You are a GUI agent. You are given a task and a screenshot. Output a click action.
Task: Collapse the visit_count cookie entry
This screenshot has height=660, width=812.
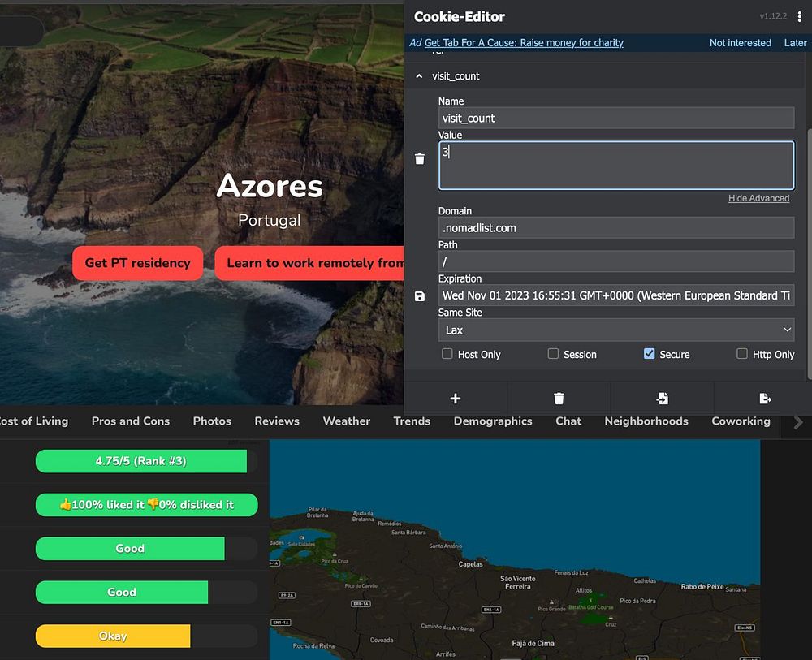tap(419, 76)
